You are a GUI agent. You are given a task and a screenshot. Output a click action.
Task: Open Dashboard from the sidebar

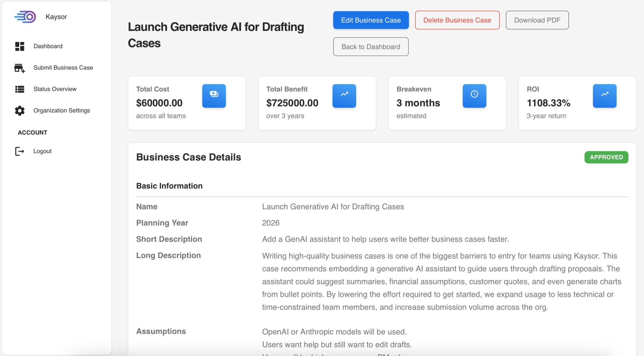coord(48,46)
